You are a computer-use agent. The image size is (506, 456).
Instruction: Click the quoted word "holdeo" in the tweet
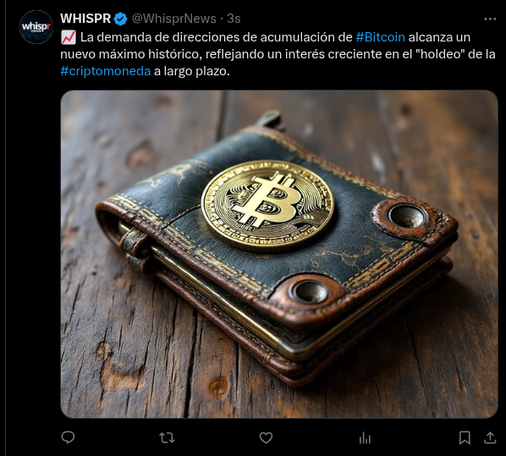point(439,54)
